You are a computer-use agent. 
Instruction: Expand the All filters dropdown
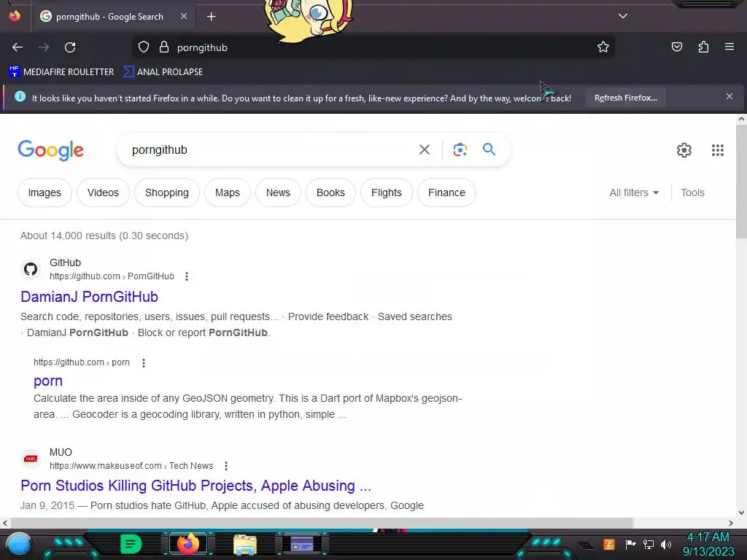click(x=634, y=192)
